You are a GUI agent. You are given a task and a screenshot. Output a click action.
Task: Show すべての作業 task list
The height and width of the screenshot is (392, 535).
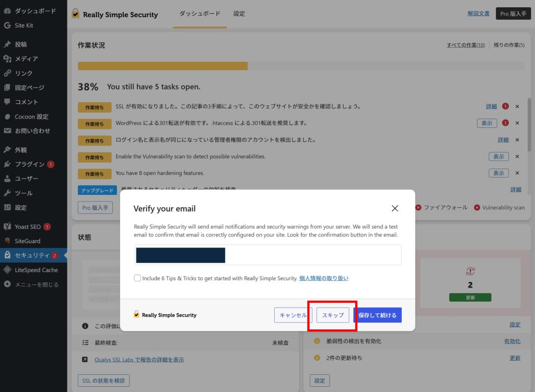point(465,45)
